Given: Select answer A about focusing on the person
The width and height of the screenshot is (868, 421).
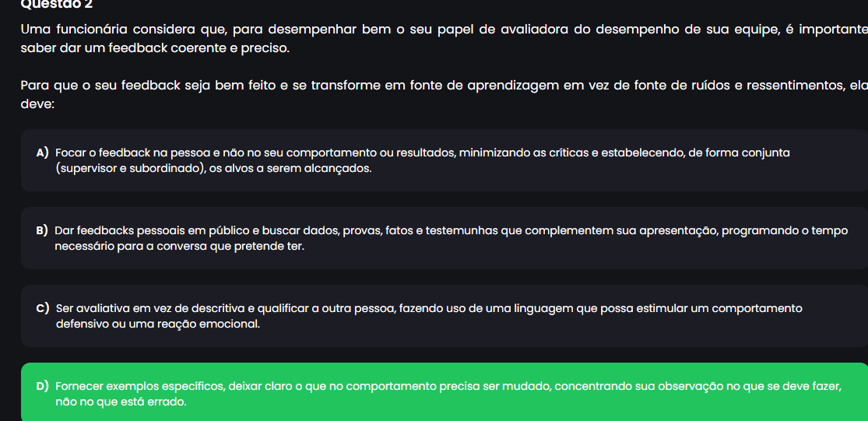Looking at the screenshot, I should 444,160.
